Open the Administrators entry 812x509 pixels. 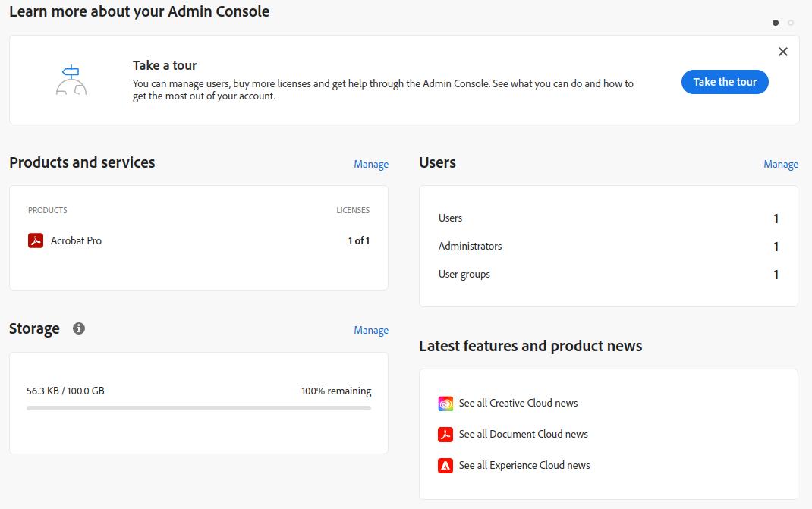(470, 246)
